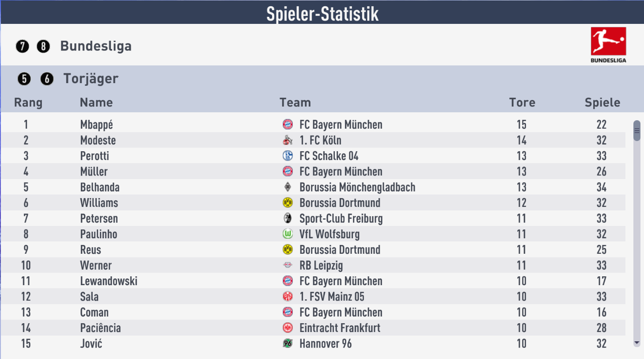This screenshot has width=644, height=359.
Task: Click the Hannover 96 crest icon
Action: pyautogui.click(x=288, y=344)
